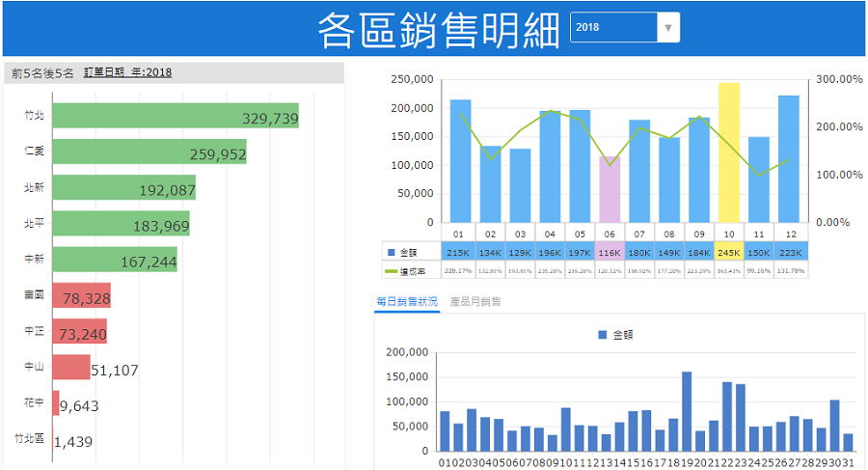Select the red 中山 bar for 51,107
Image resolution: width=868 pixels, height=470 pixels.
tap(71, 367)
